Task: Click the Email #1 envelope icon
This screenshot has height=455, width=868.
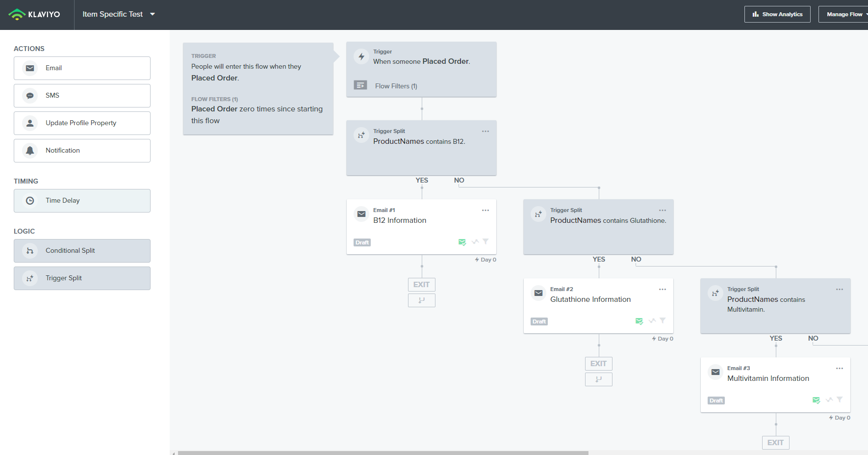Action: click(x=361, y=214)
